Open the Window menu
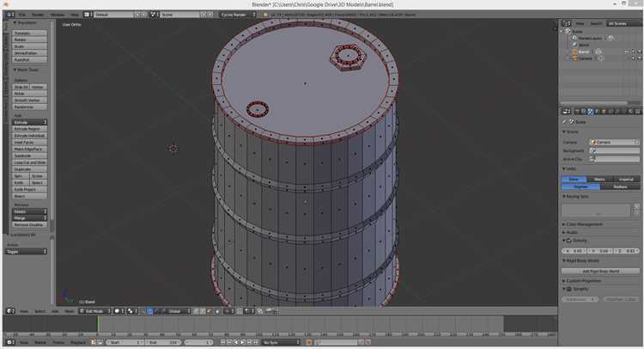The image size is (644, 349). click(57, 15)
